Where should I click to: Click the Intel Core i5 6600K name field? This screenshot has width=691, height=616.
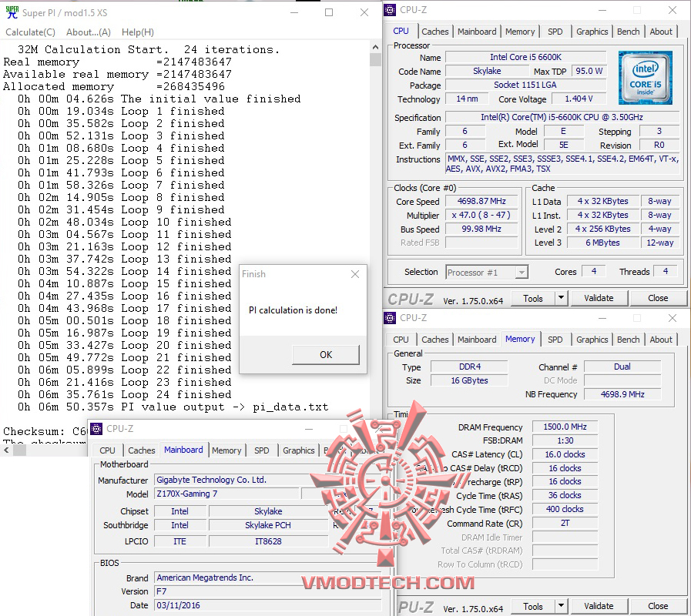click(525, 57)
